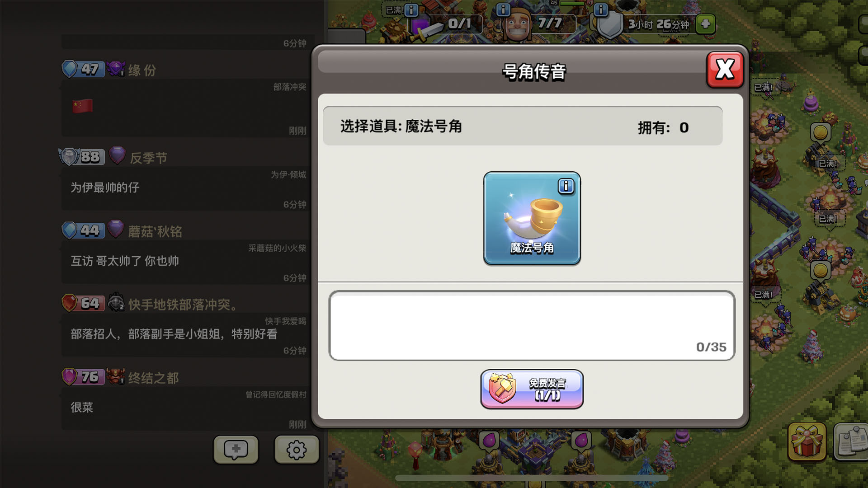Open 快手地铁部落冲突 recruitment message
The width and height of the screenshot is (868, 488).
point(185,334)
